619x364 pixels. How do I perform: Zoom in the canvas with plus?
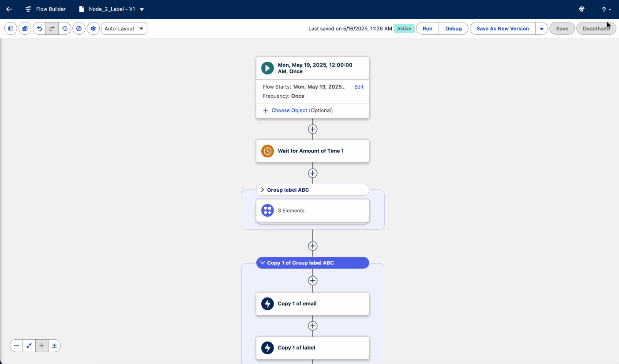click(42, 346)
